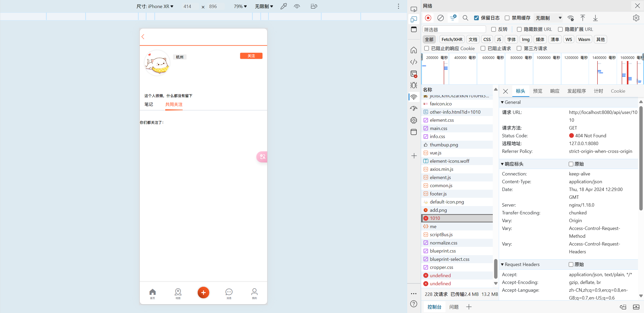
Task: Enable the Disable cache checkbox
Action: click(x=507, y=18)
